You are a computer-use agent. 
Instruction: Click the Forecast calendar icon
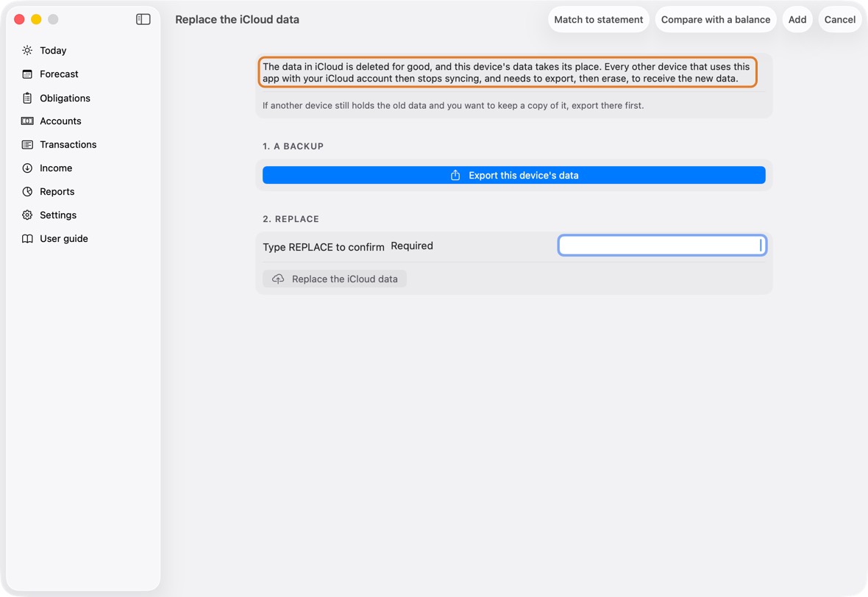click(x=27, y=74)
